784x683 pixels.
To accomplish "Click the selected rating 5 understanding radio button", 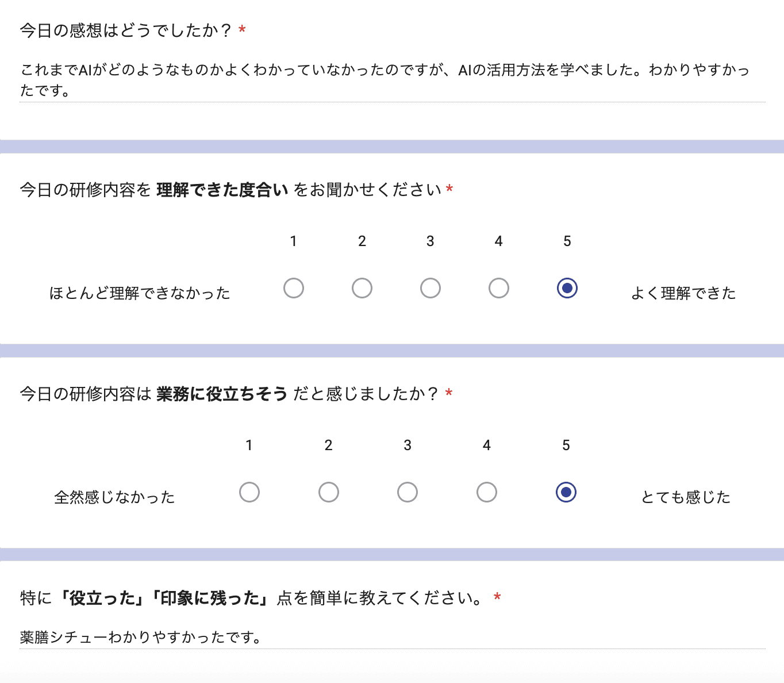I will coord(567,288).
